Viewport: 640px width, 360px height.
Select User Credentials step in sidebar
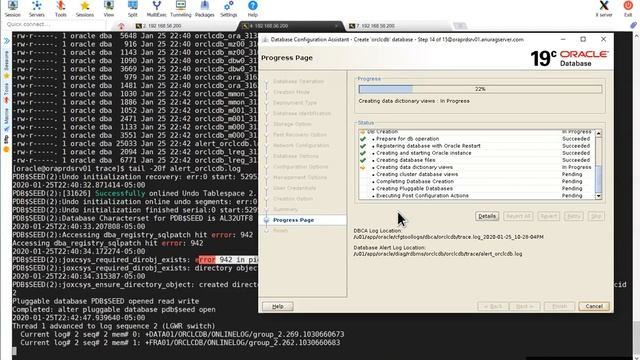pos(294,188)
